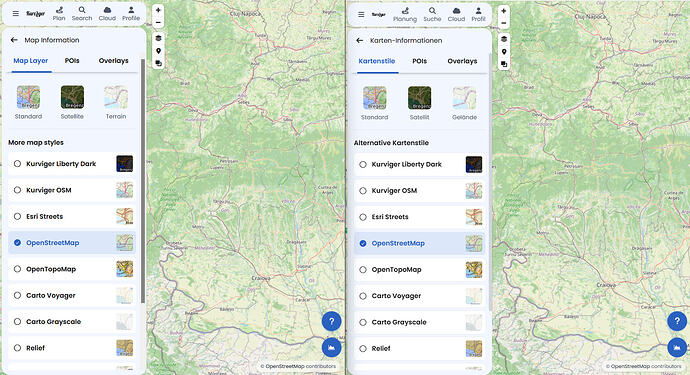This screenshot has width=690, height=375.
Task: Click overlay copy icon on right map
Action: point(504,64)
